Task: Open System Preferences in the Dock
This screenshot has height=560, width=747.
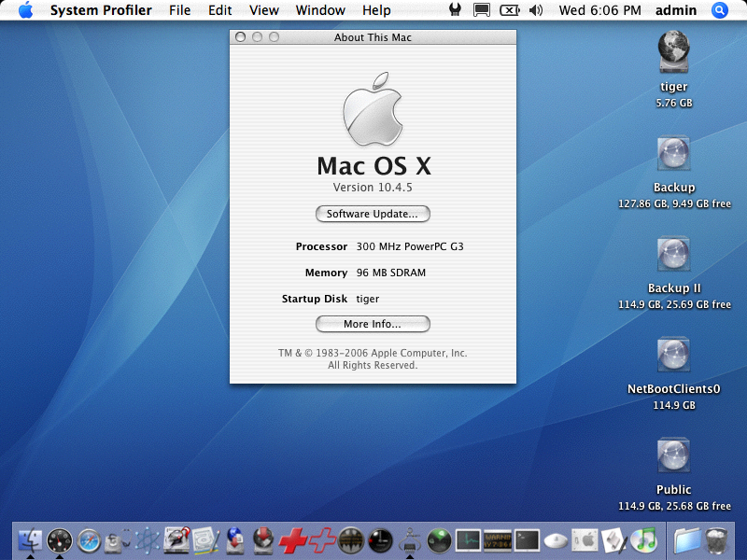Action: pos(585,541)
